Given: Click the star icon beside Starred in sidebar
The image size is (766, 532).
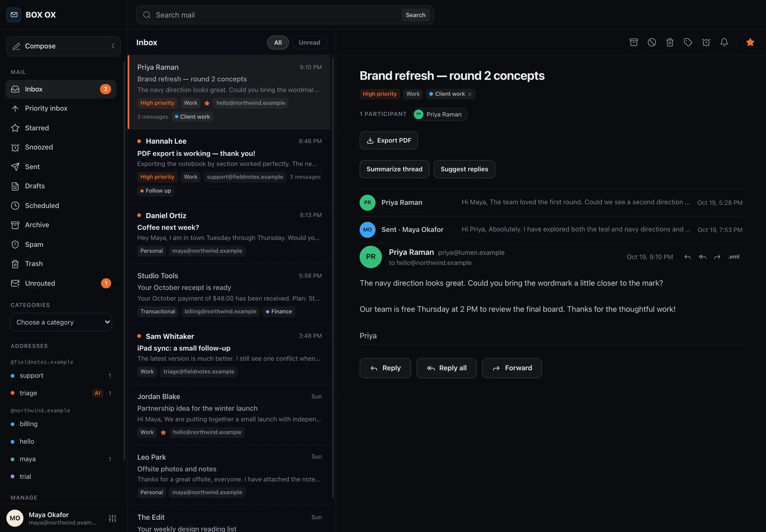Looking at the screenshot, I should tap(15, 128).
